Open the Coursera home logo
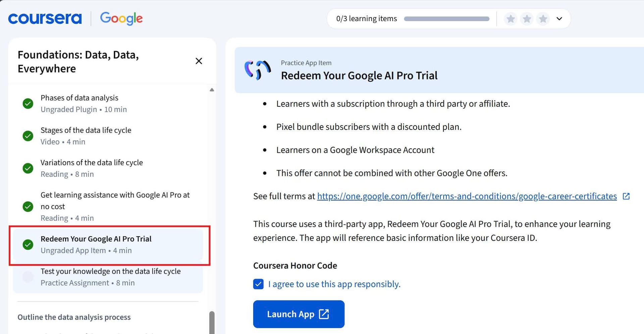This screenshot has height=334, width=644. [x=45, y=18]
